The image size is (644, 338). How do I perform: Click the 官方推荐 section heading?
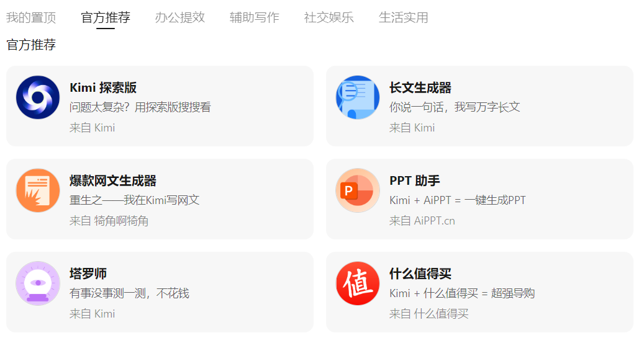31,45
